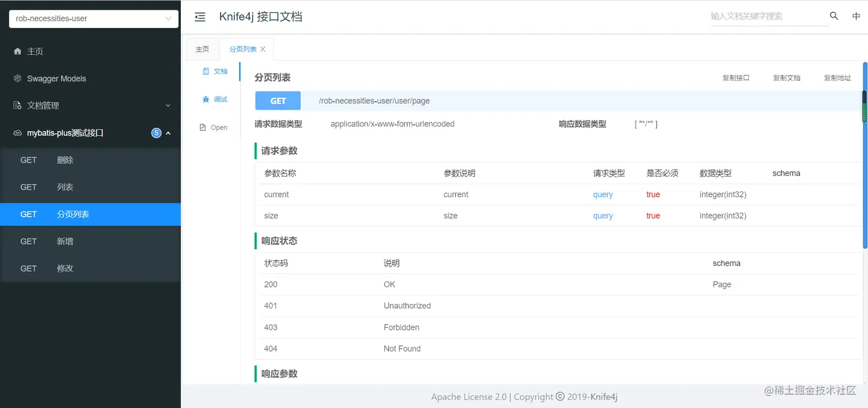Click the application/x-www-form-urlencoded value
This screenshot has width=868, height=408.
click(x=393, y=124)
